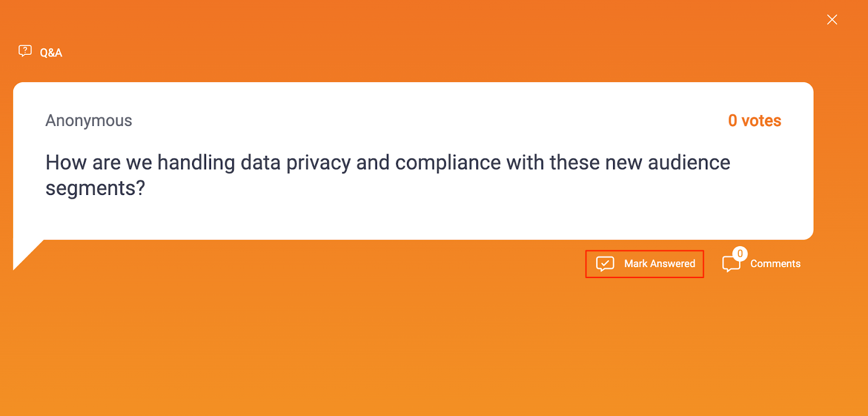Click the Mark Answered checkmark icon

605,264
